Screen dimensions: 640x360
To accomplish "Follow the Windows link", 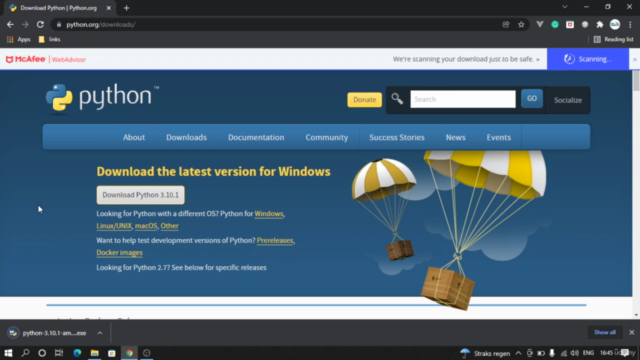I will (269, 214).
